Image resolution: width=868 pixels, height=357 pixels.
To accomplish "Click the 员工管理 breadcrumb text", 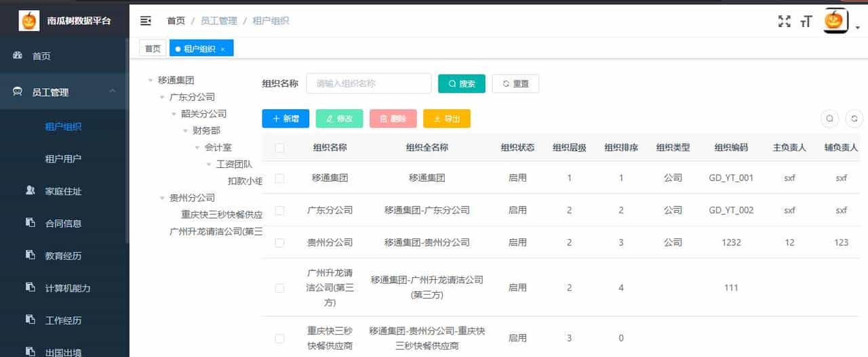I will click(219, 21).
